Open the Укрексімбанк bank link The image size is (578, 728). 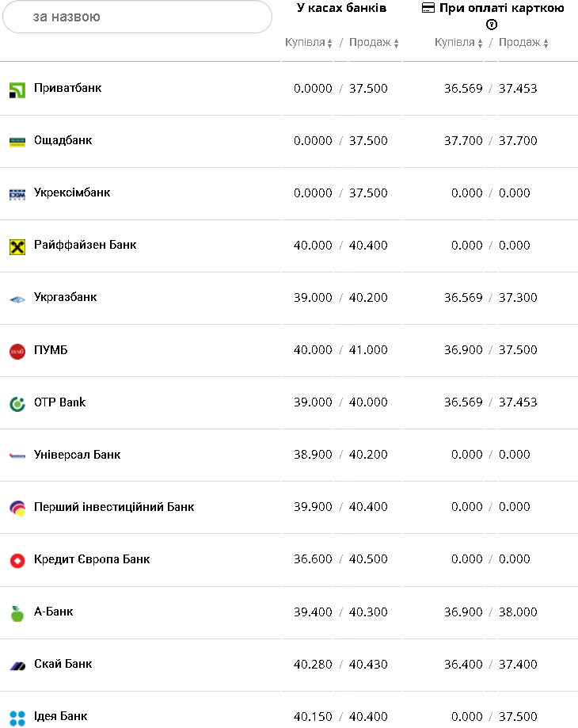(x=71, y=193)
